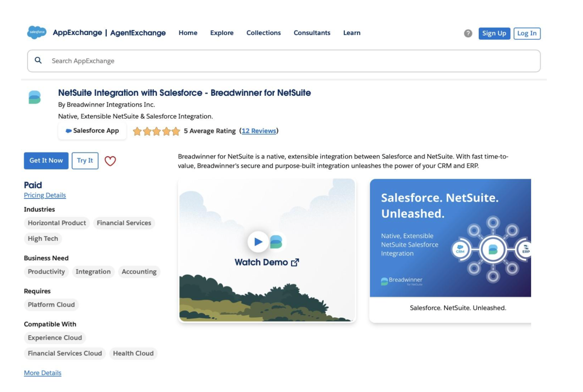Click the Get It Now button
This screenshot has height=392, width=583.
click(x=46, y=160)
